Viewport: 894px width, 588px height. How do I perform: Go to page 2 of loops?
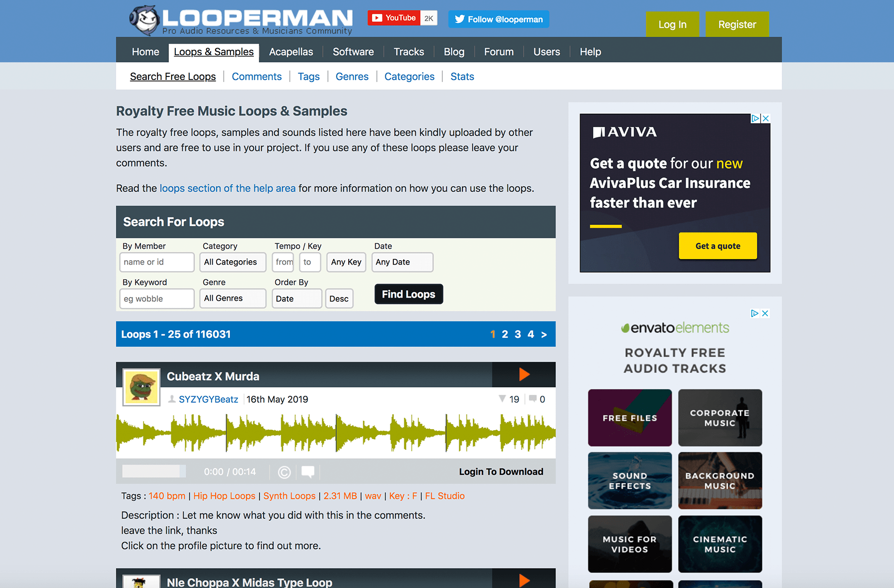[505, 335]
